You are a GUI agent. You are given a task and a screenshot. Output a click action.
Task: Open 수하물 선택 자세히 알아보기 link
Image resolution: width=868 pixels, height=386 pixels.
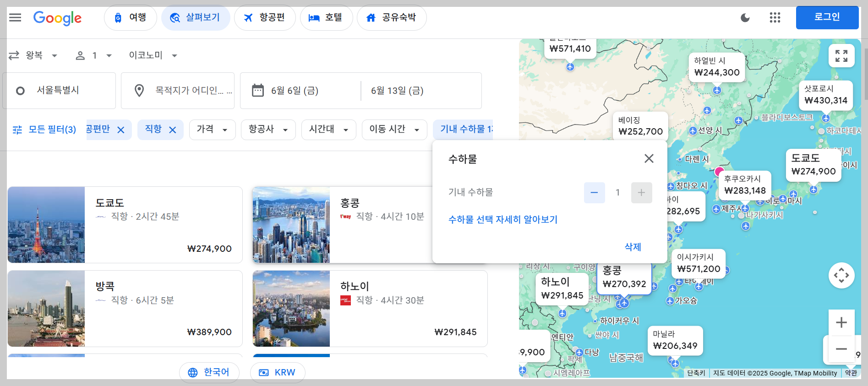503,220
